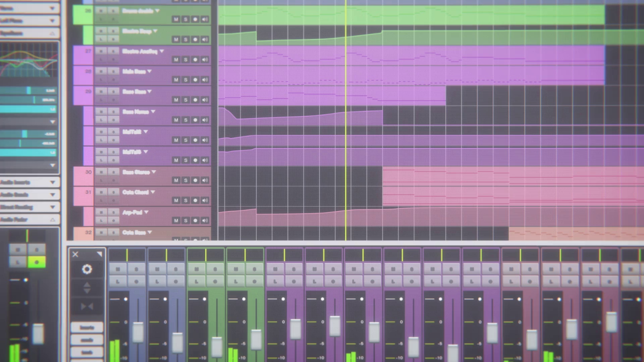
Task: Select second rack button in mixer left panel
Action: [x=87, y=340]
